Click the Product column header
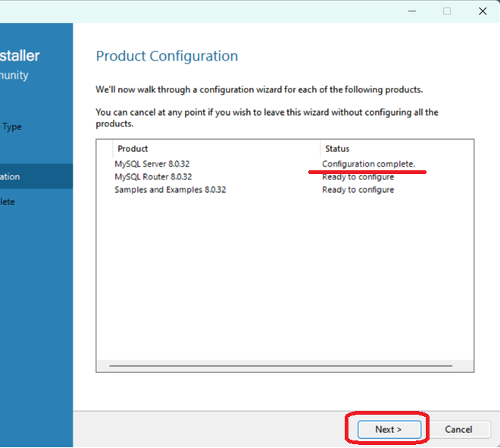This screenshot has height=448, width=500. pos(216,149)
